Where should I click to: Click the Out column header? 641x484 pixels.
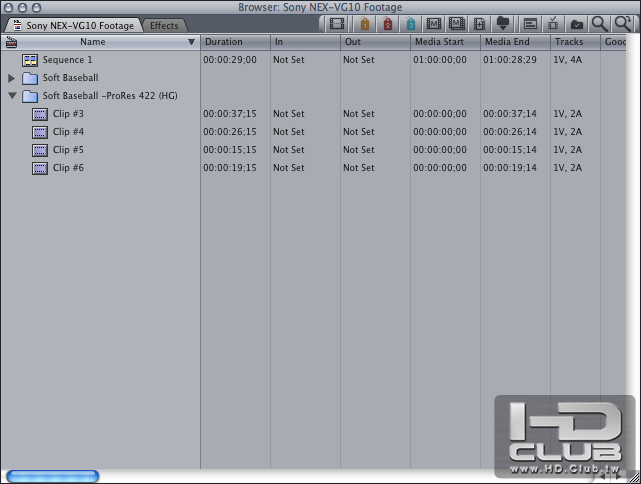375,42
